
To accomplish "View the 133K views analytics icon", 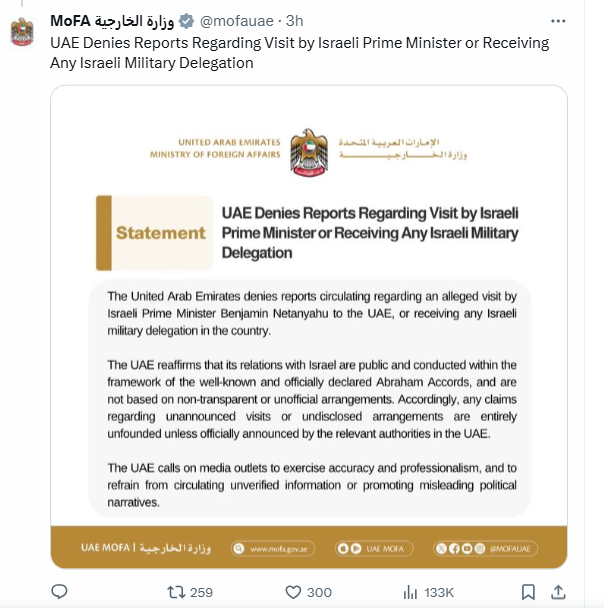I will point(410,592).
